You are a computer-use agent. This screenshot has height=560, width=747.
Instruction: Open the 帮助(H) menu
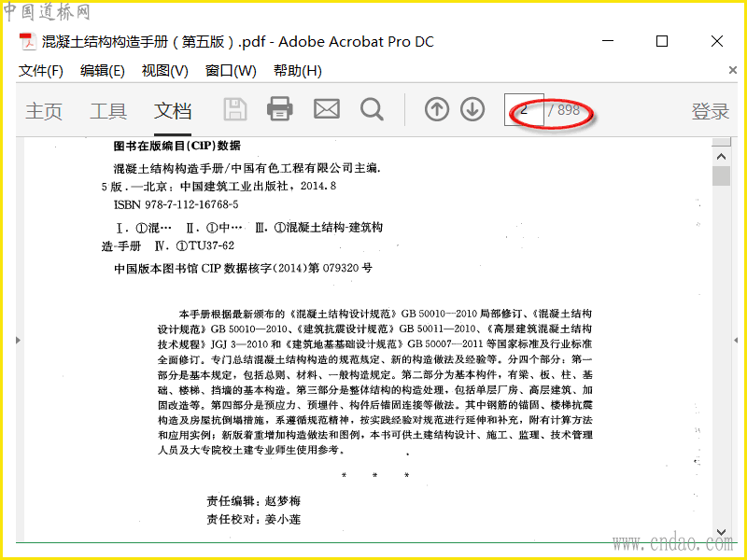[x=298, y=71]
